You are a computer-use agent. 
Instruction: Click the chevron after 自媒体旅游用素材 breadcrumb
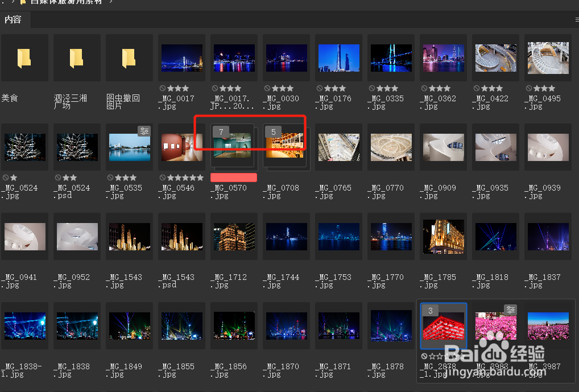point(110,2)
